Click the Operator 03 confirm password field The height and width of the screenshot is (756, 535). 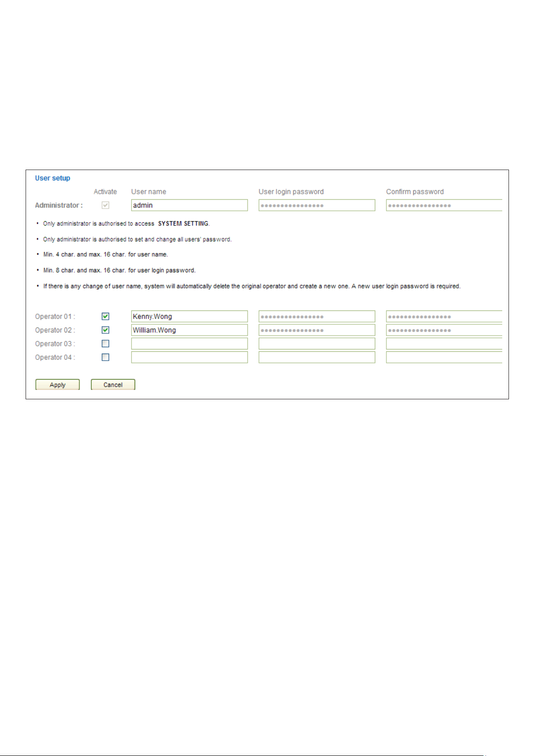[444, 344]
